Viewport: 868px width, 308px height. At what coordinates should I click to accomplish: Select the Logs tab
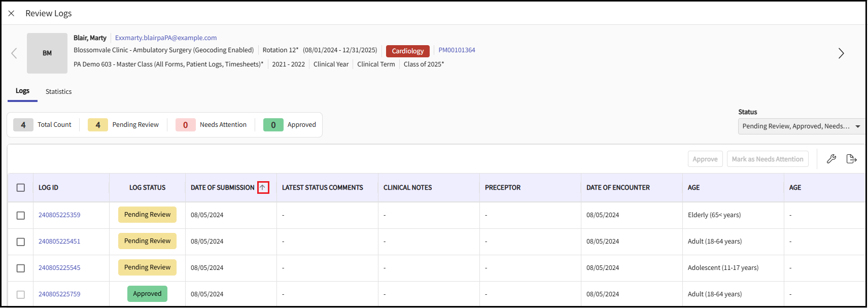[22, 91]
